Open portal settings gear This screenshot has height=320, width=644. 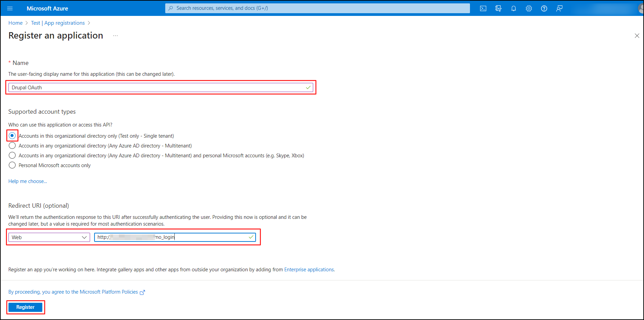tap(529, 8)
